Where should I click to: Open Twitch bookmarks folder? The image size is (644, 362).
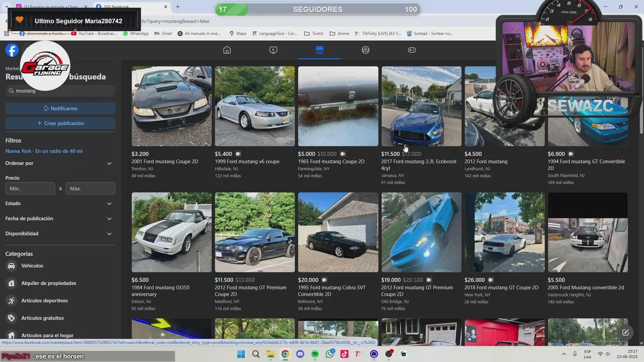[x=314, y=34]
